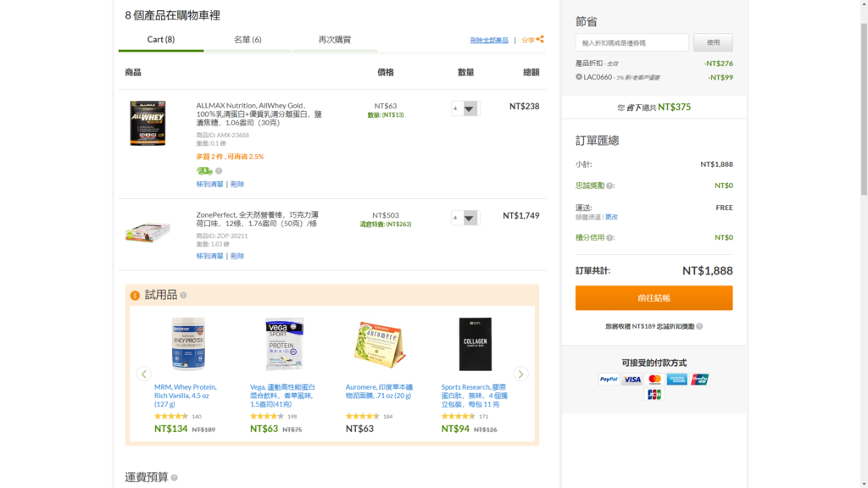The width and height of the screenshot is (868, 488).
Task: Open quantity dropdown for the ALLMAX AllWhey Gold item
Action: click(469, 108)
